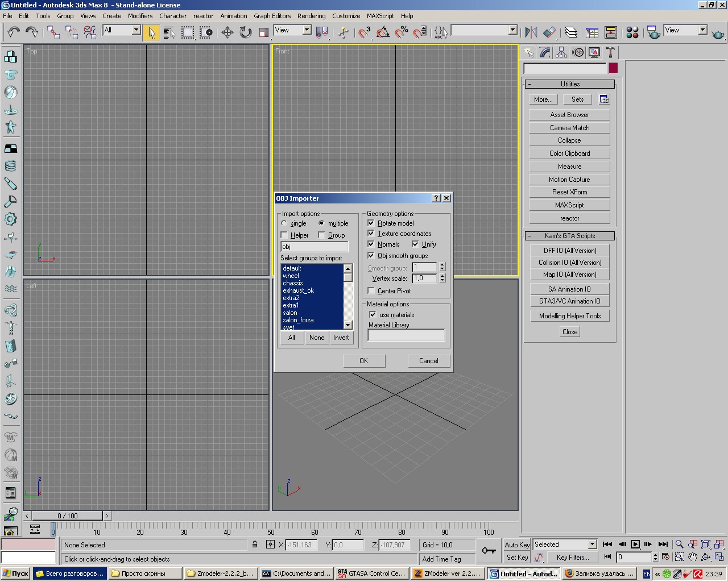Viewport: 728px width, 582px height.
Task: Click Cancel in the OBJ Importer dialog
Action: (x=429, y=361)
